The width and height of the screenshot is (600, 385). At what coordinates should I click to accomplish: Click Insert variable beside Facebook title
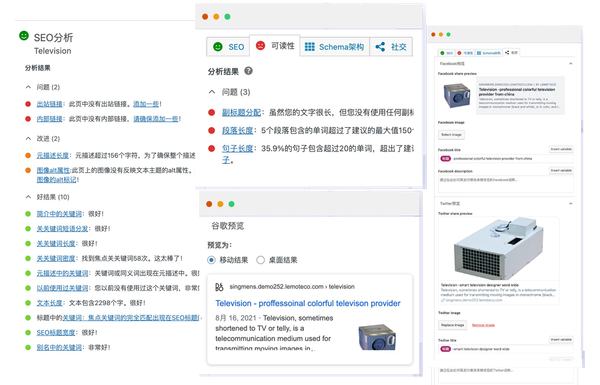tap(561, 149)
